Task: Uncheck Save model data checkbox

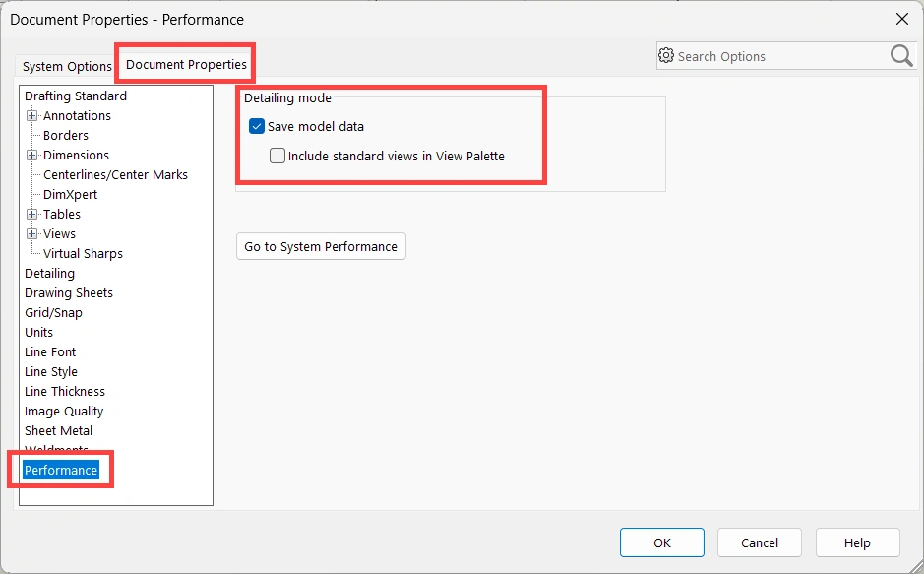Action: [x=257, y=126]
